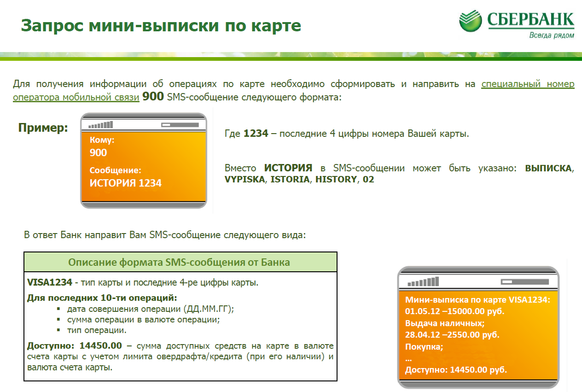Click 'VISA1234' in the description table
The image size is (582, 392).
50,282
